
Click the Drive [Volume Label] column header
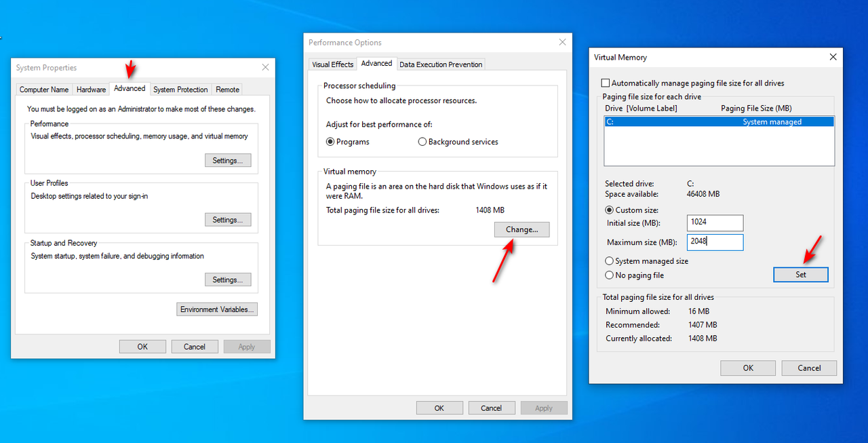click(641, 109)
